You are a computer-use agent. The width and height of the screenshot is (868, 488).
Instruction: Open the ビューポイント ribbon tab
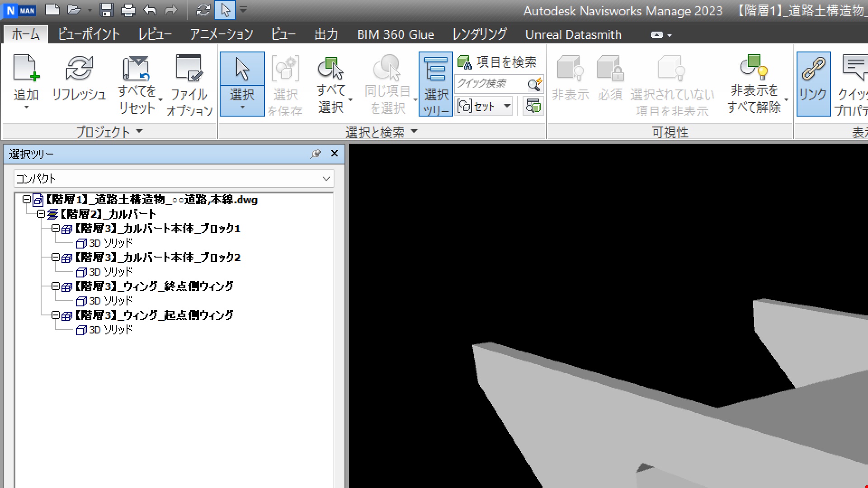tap(89, 34)
